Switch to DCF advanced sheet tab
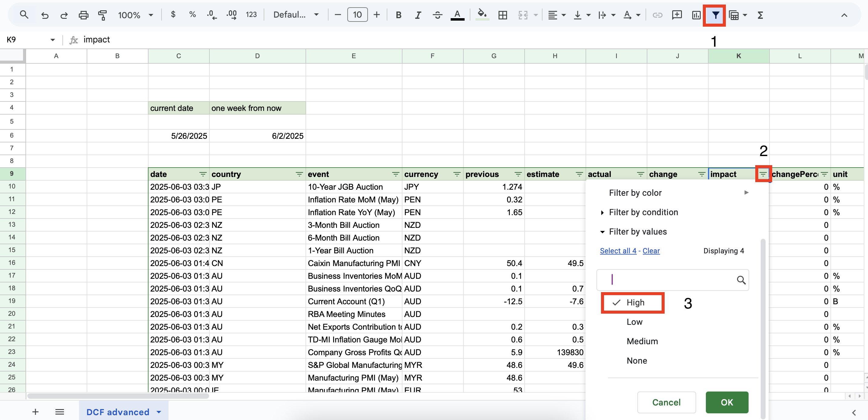 (x=118, y=412)
